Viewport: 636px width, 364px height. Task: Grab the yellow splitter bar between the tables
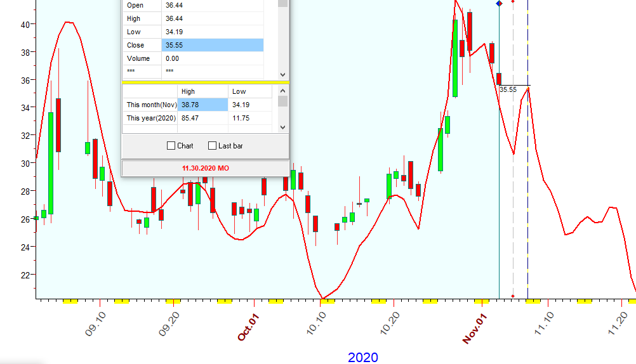click(205, 82)
